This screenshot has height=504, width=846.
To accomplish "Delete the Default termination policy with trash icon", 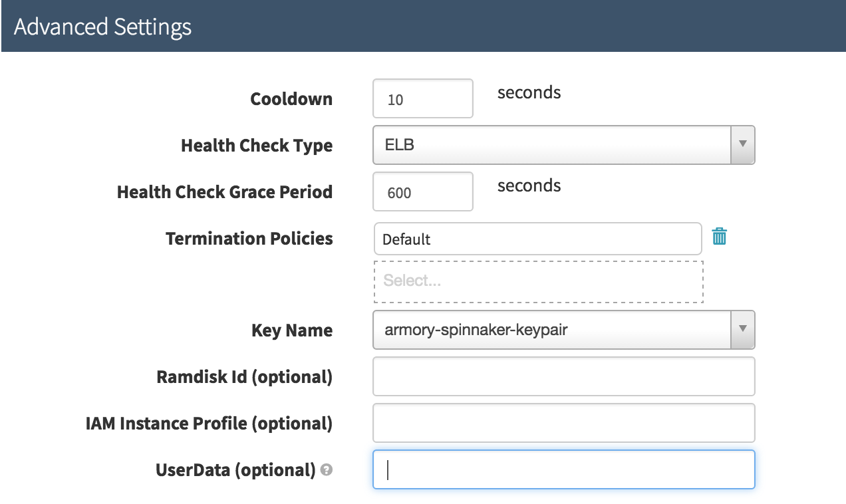I will pos(719,237).
